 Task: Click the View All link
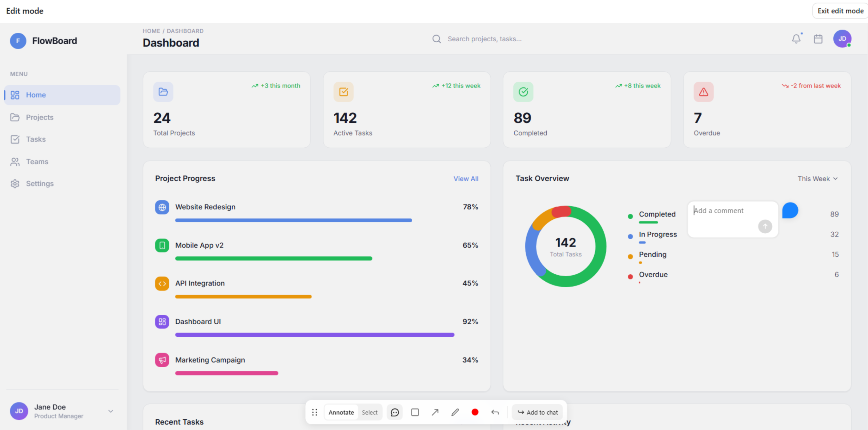click(466, 179)
